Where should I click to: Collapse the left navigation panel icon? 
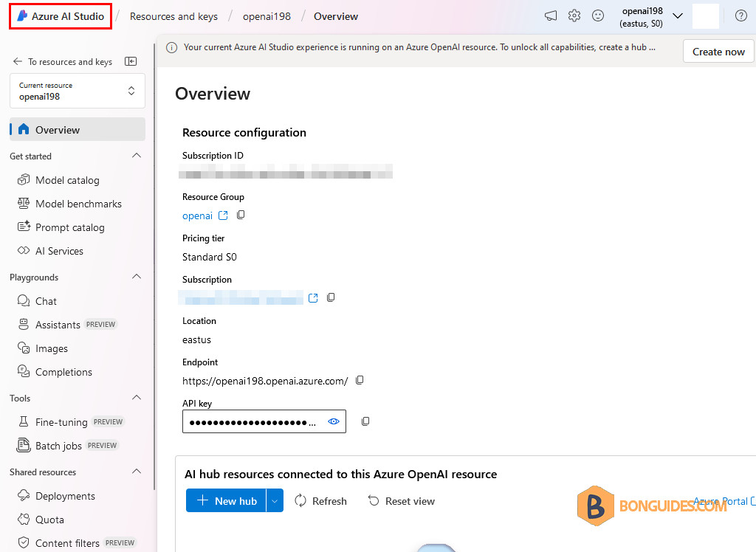131,61
